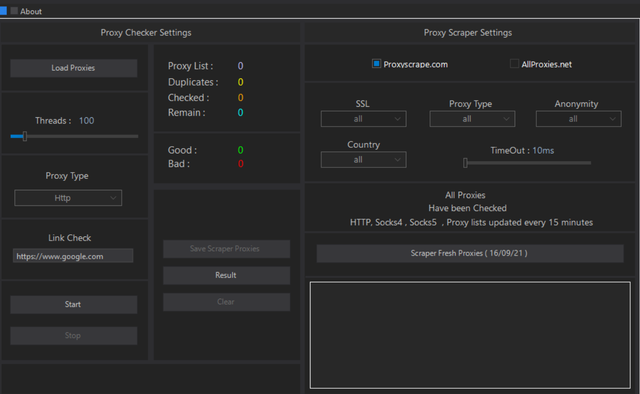640x394 pixels.
Task: Open the Http proxy type dropdown
Action: coord(68,198)
